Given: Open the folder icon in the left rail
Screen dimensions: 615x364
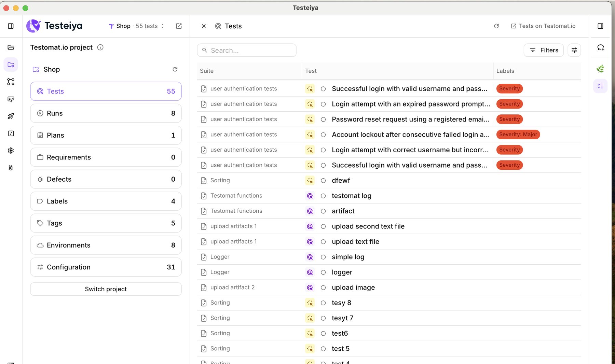Looking at the screenshot, I should click(11, 47).
